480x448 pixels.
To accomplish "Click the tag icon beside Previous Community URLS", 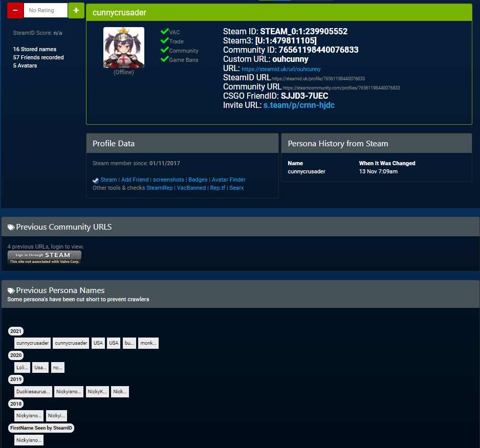I will coord(11,227).
